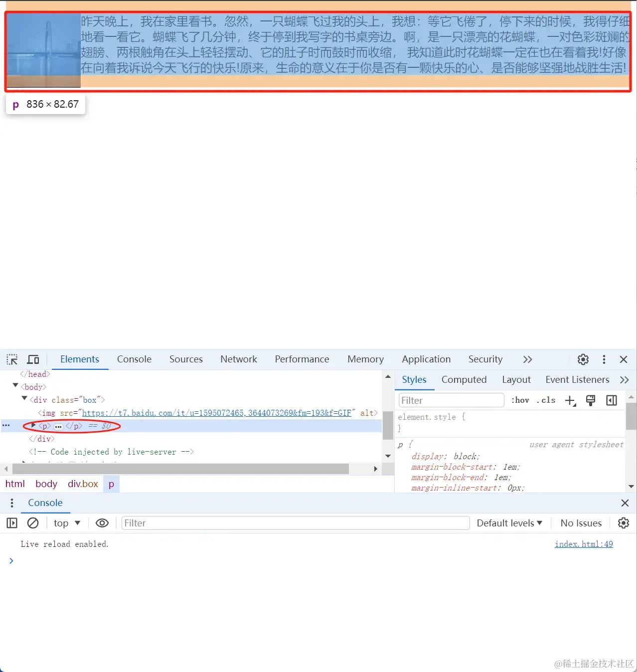The width and height of the screenshot is (637, 672).
Task: Open console settings gear icon
Action: tap(624, 523)
